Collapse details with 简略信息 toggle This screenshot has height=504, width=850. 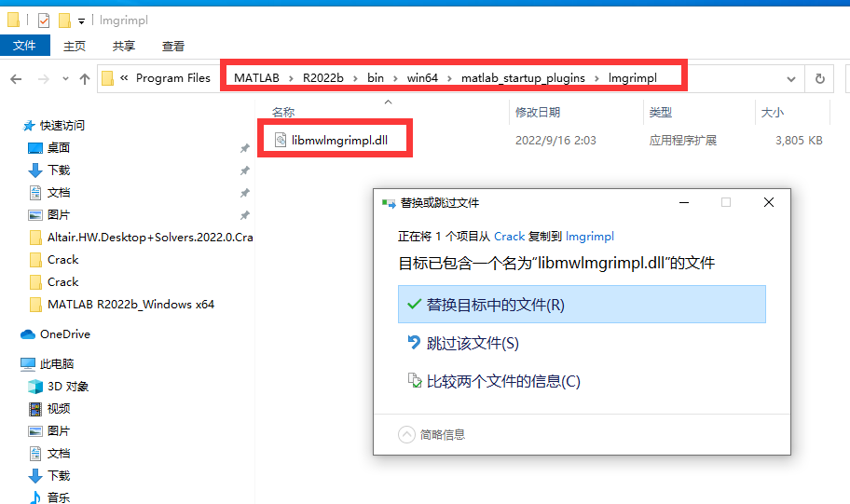(432, 435)
